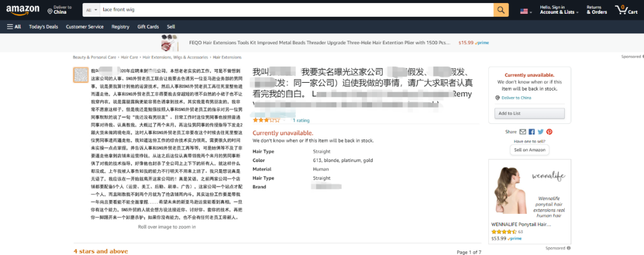Screen dimensions: 644x255
Task: Click the Amazon logo in header
Action: [x=23, y=10]
